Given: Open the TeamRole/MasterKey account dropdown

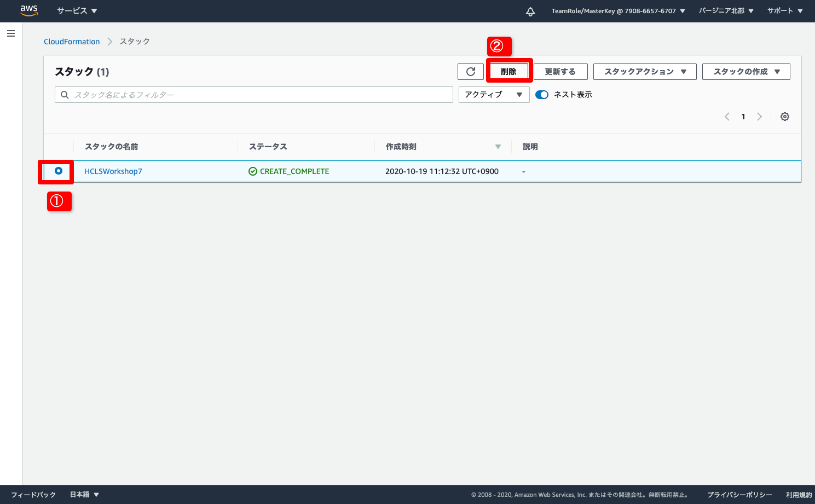Looking at the screenshot, I should [x=619, y=11].
